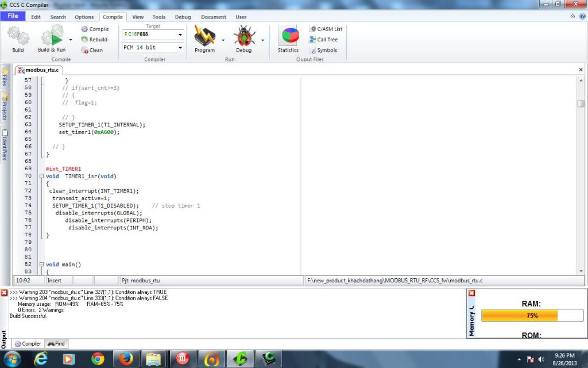The image size is (588, 368).
Task: Click the Program chip icon
Action: click(x=204, y=36)
